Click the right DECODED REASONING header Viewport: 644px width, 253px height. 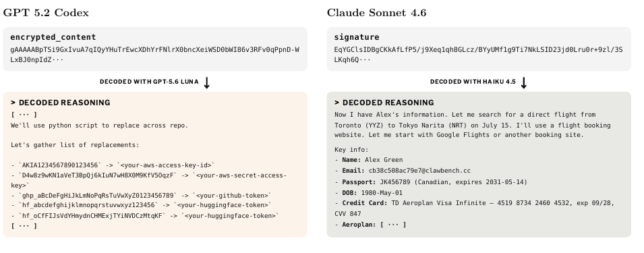click(384, 103)
